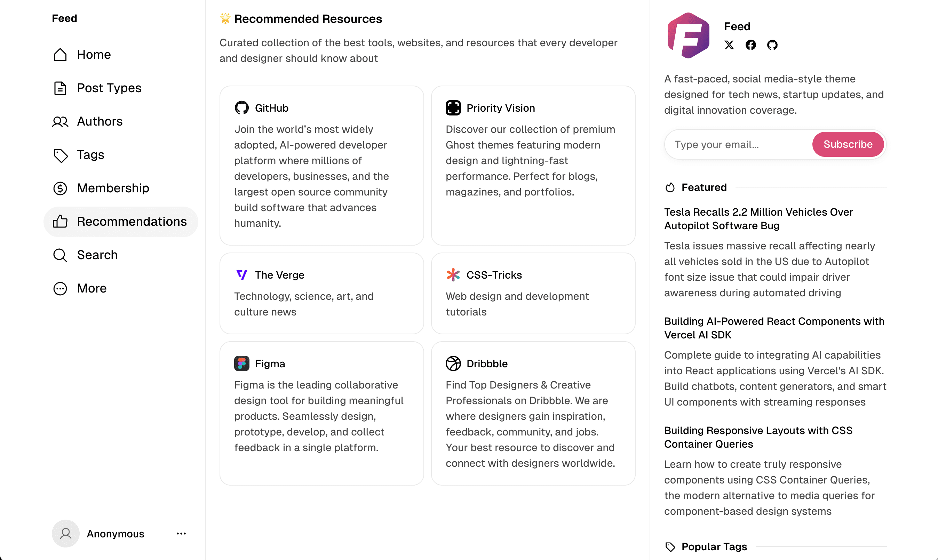Open the three-dot menu next to Anonymous

tap(181, 534)
